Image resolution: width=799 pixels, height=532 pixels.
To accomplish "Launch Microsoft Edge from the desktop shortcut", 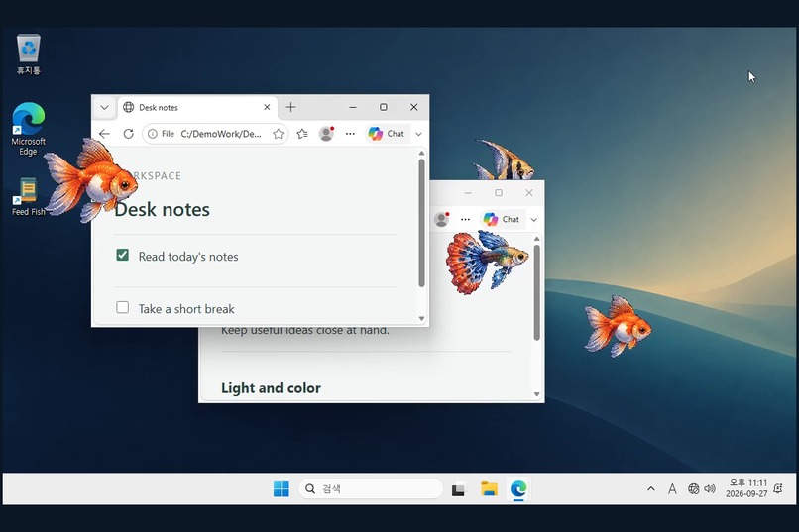I will (29, 129).
